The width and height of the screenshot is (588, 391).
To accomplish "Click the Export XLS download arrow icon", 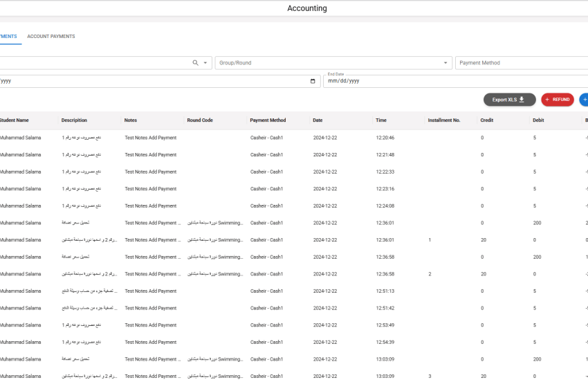I will click(x=522, y=100).
